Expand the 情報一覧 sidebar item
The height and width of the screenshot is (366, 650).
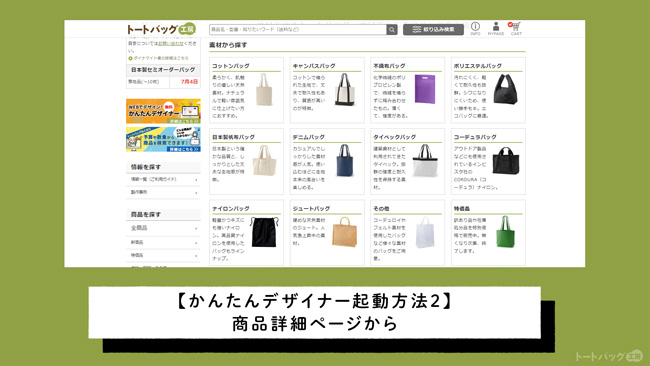point(163,179)
